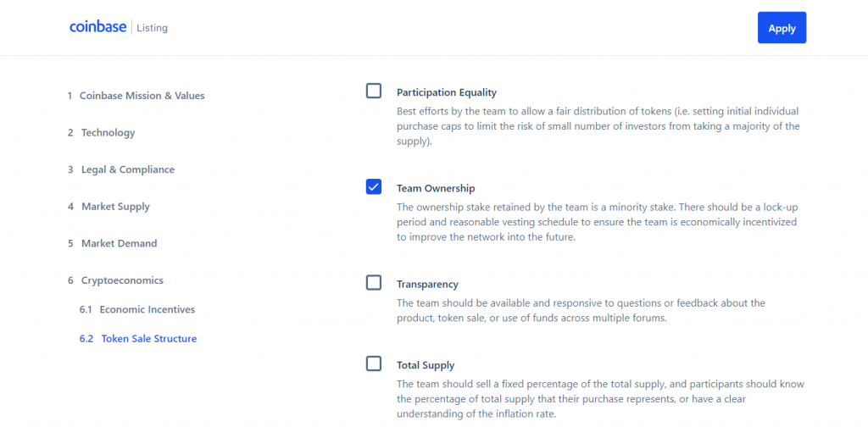Check the Participation Equality checkbox

374,91
